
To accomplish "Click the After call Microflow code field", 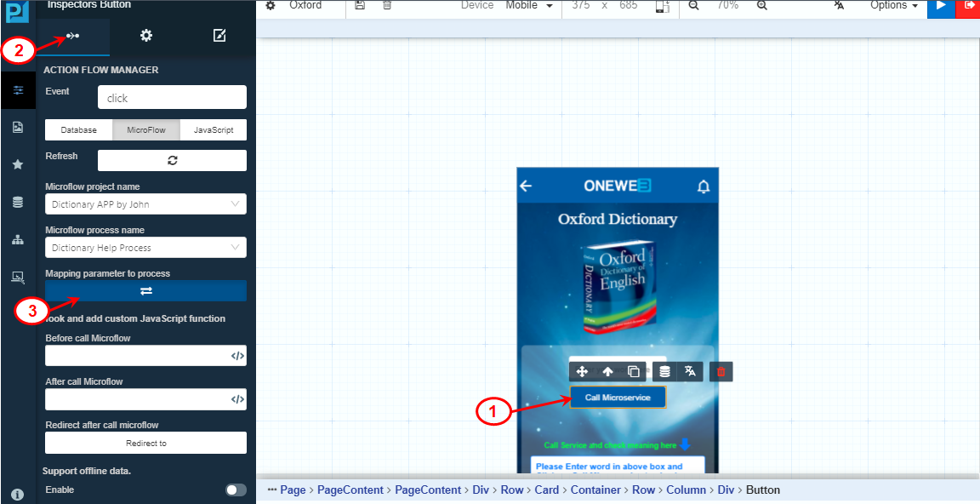I will pos(145,399).
